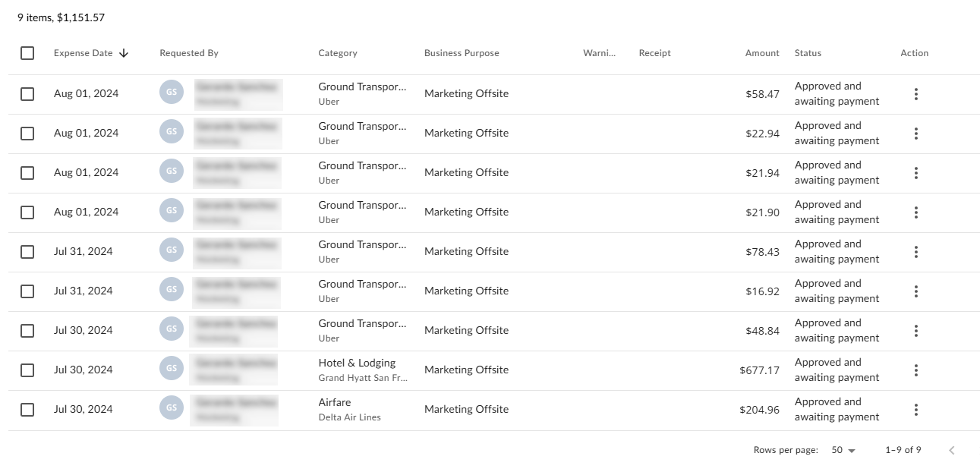Click previous page chevron arrow
980x472 pixels.
tap(951, 450)
